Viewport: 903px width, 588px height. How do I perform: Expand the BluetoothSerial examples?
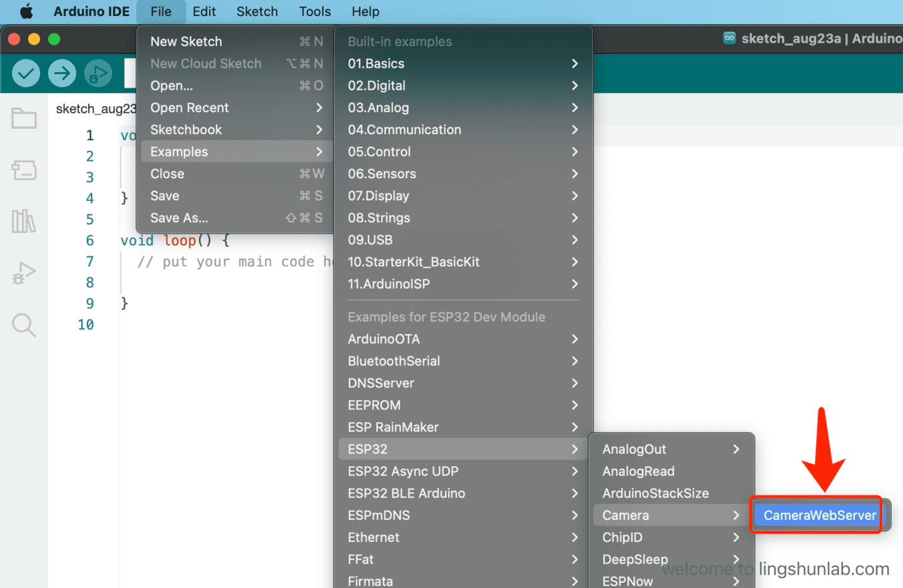click(463, 361)
